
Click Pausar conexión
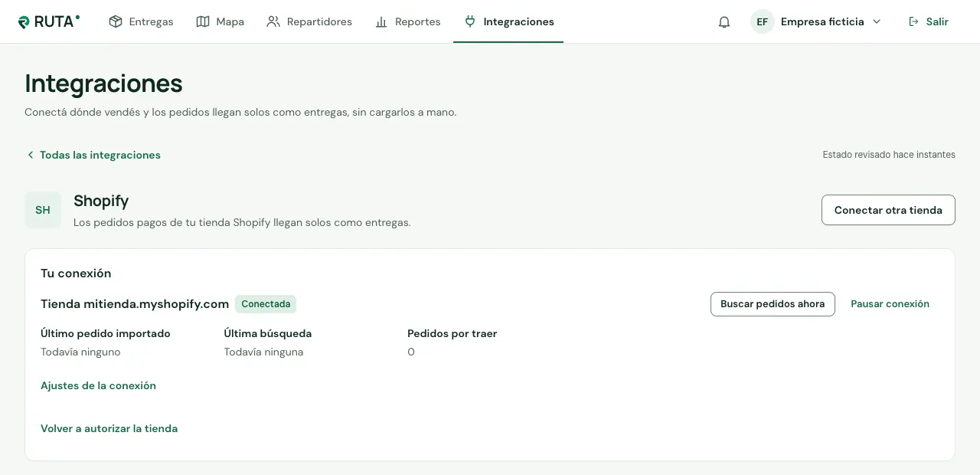tap(890, 304)
